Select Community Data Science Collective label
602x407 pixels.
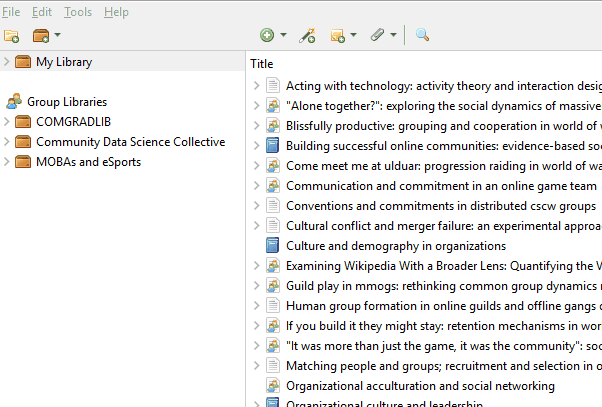coord(131,142)
